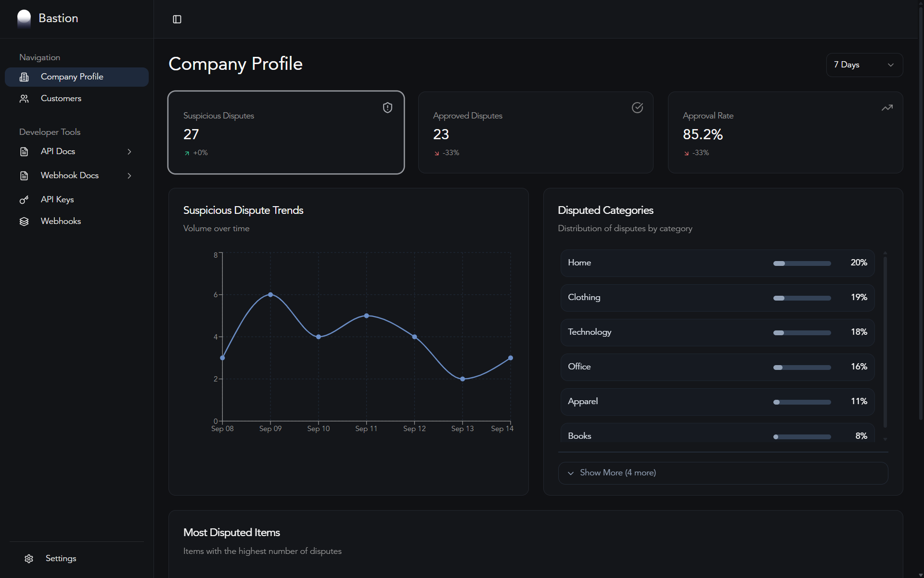Click the Bastion logo orb
The image size is (924, 578).
click(x=24, y=18)
